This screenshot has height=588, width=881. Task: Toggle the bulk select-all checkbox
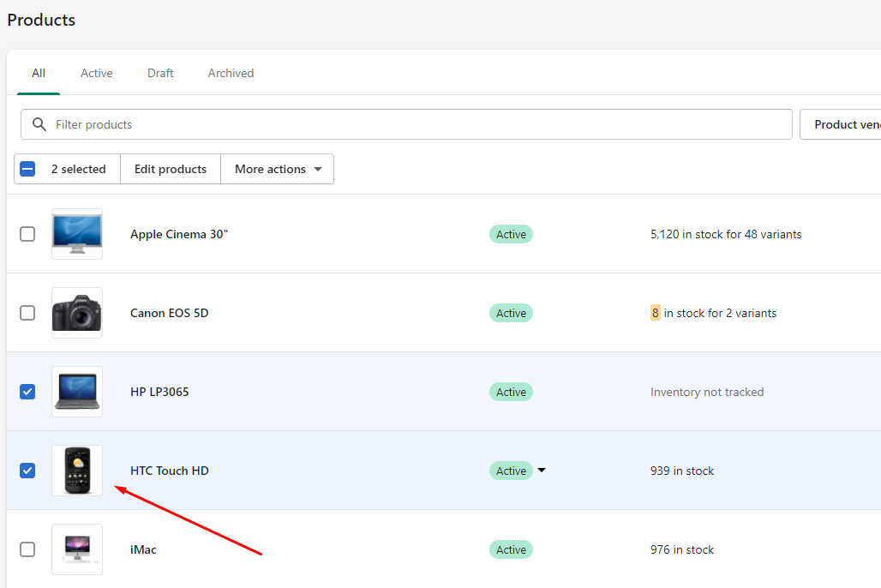(x=27, y=169)
